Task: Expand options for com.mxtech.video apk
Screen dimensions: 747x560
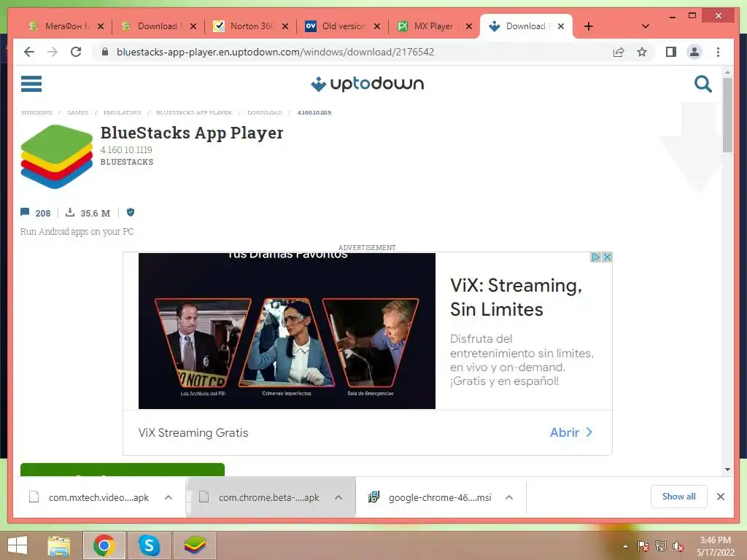Action: click(169, 497)
